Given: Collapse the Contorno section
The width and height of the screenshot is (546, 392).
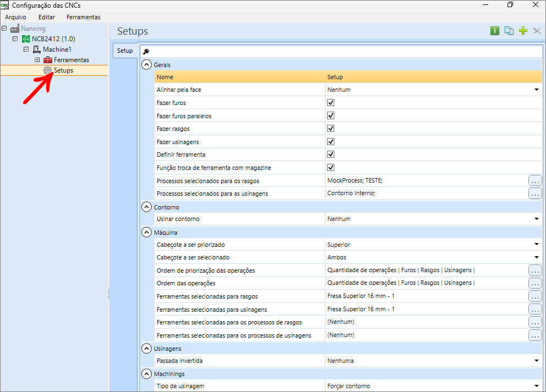Looking at the screenshot, I should coord(147,207).
